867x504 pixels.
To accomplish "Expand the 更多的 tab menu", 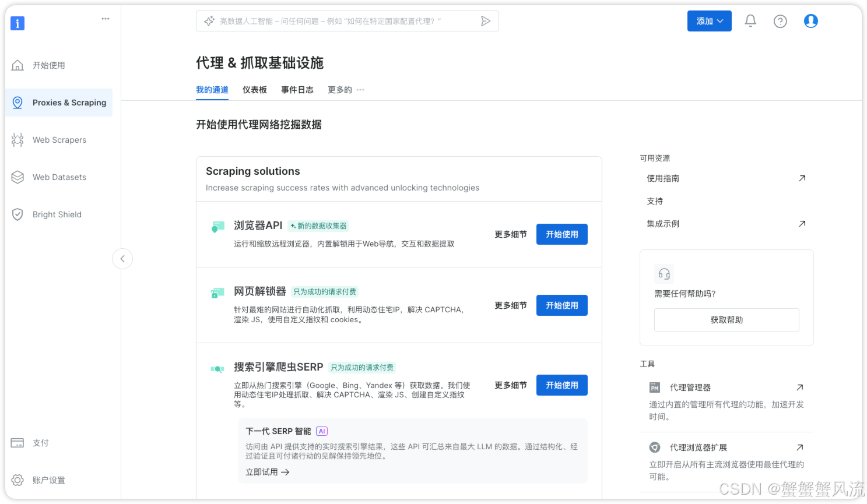I will (346, 90).
